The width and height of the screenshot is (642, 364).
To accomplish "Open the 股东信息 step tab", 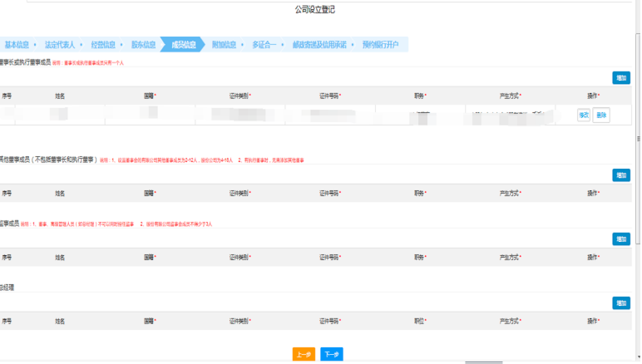I will click(143, 45).
